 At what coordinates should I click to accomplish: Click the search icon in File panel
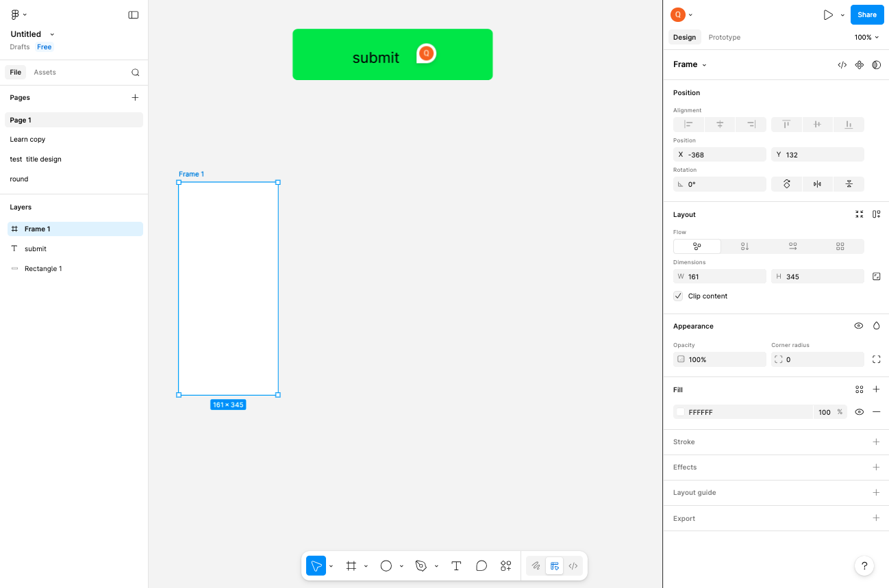tap(135, 72)
